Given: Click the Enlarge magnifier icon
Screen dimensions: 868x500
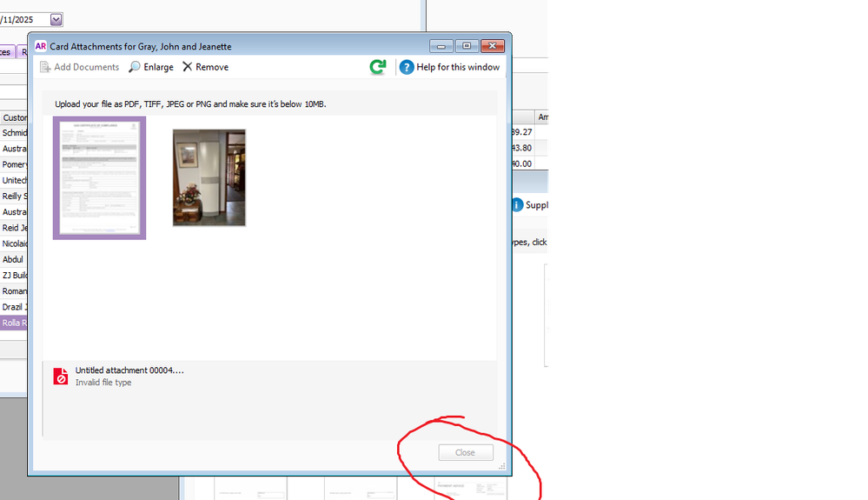Looking at the screenshot, I should (x=135, y=67).
